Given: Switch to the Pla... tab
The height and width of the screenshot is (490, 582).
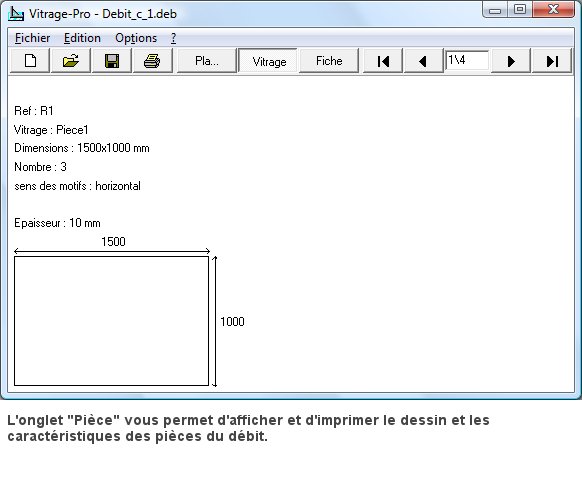Looking at the screenshot, I should 206,61.
